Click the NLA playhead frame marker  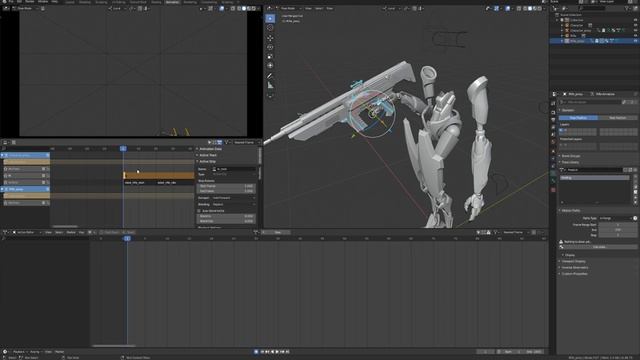click(x=123, y=149)
